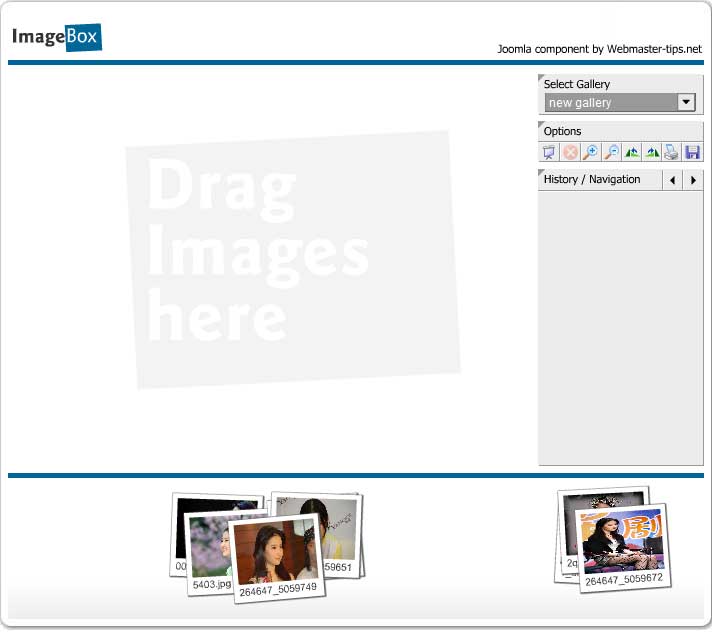Image resolution: width=712 pixels, height=632 pixels.
Task: Rotate image left using the first green arrow icon
Action: 632,153
